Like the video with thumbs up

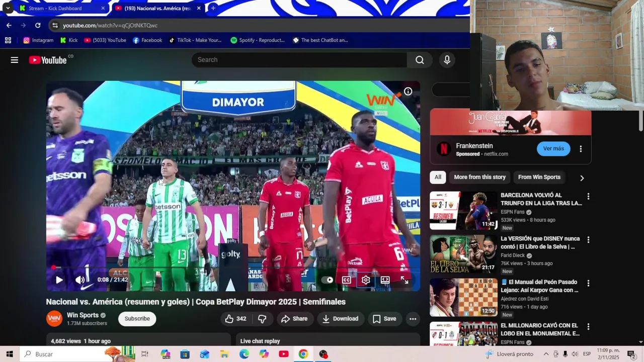[236, 319]
